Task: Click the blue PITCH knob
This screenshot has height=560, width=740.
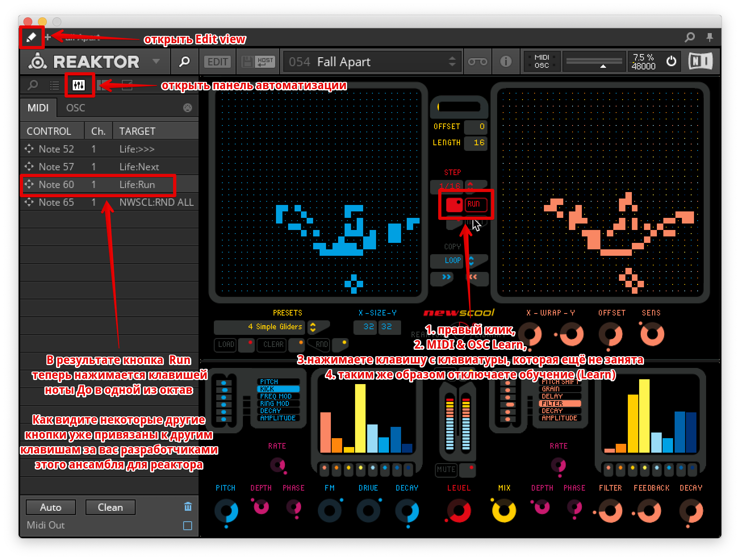Action: tap(226, 511)
